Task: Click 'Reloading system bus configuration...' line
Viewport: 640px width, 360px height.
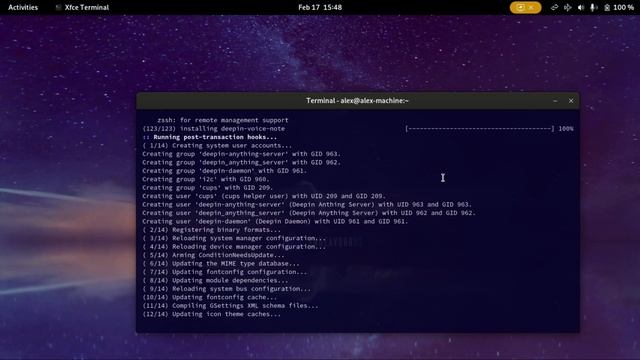Action: pos(227,289)
